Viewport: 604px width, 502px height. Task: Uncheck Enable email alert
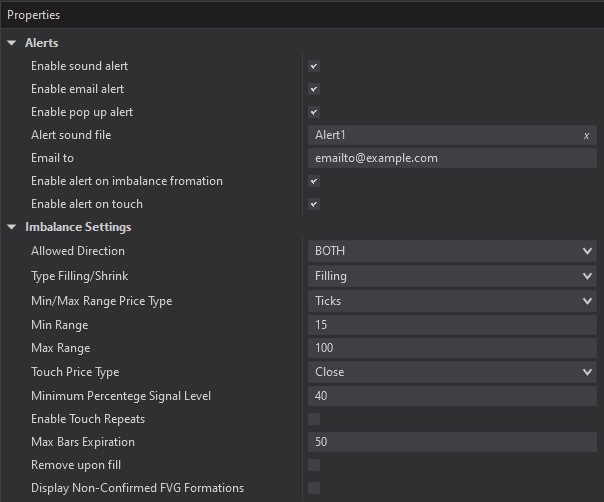coord(314,89)
